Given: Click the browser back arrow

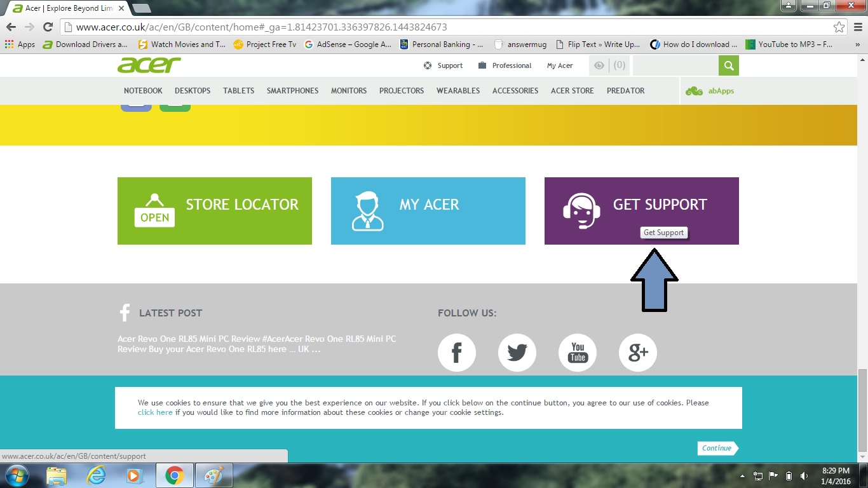Looking at the screenshot, I should point(11,27).
